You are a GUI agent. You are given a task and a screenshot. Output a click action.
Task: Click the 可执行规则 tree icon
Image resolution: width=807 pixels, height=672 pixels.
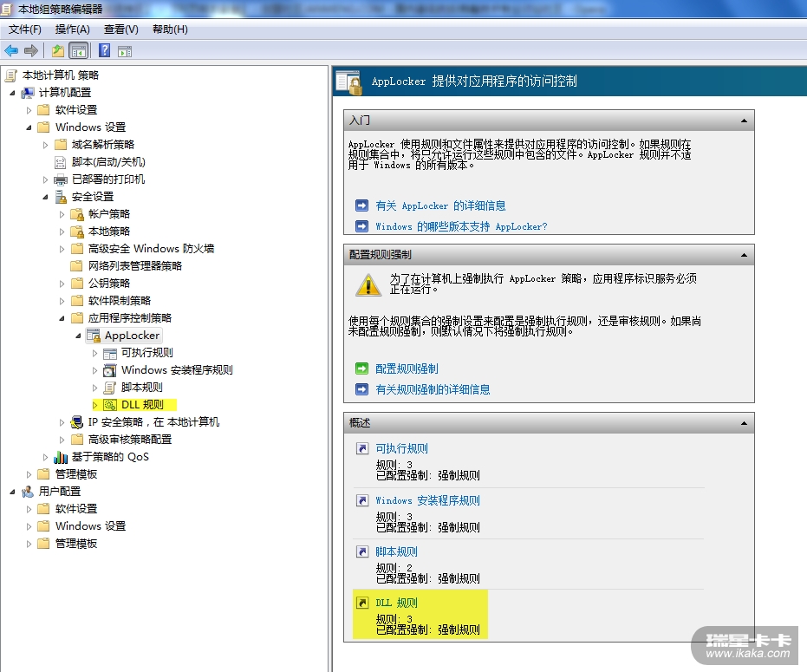click(x=109, y=353)
